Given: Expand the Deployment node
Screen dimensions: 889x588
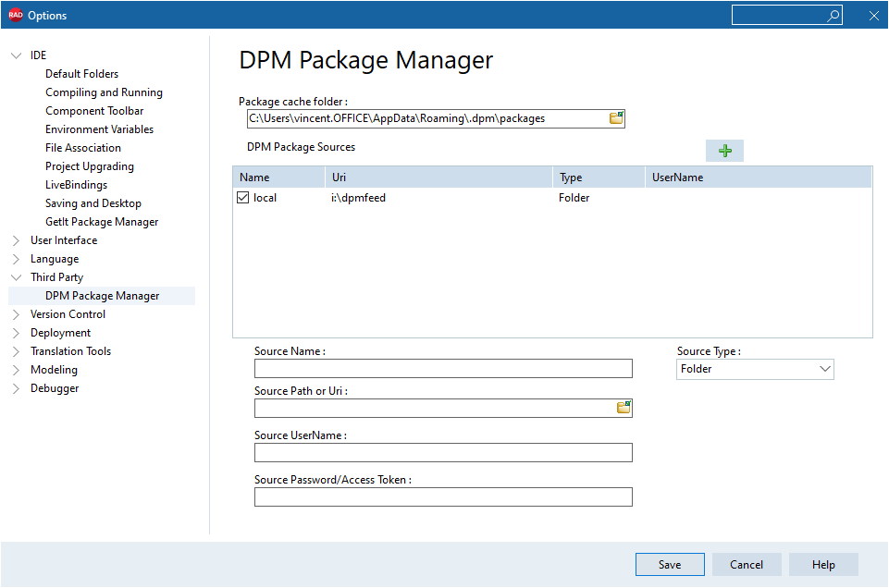Looking at the screenshot, I should pos(16,333).
